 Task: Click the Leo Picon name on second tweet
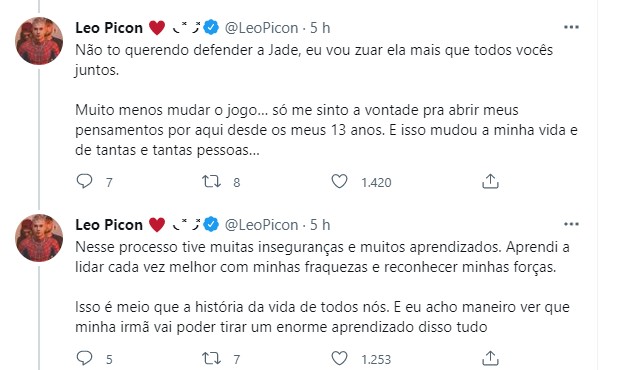tap(109, 225)
